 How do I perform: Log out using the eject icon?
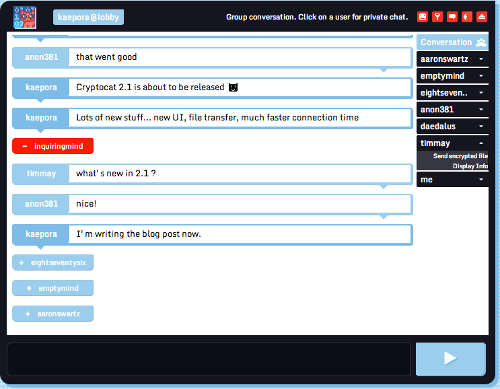(481, 17)
